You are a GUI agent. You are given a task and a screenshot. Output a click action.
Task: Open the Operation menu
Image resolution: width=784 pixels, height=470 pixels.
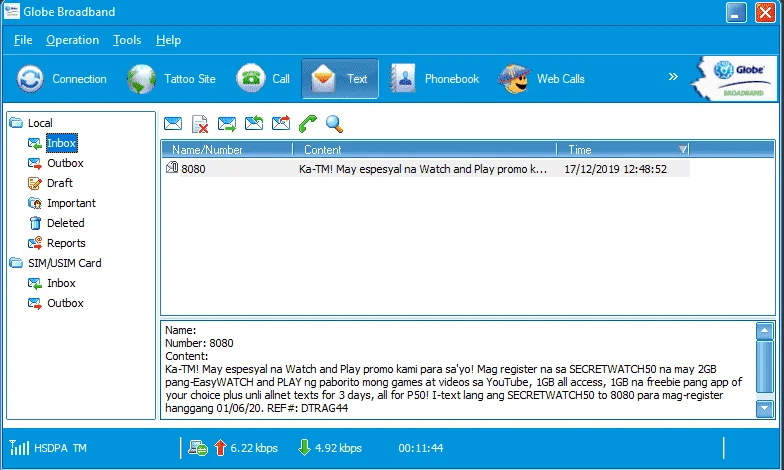72,40
